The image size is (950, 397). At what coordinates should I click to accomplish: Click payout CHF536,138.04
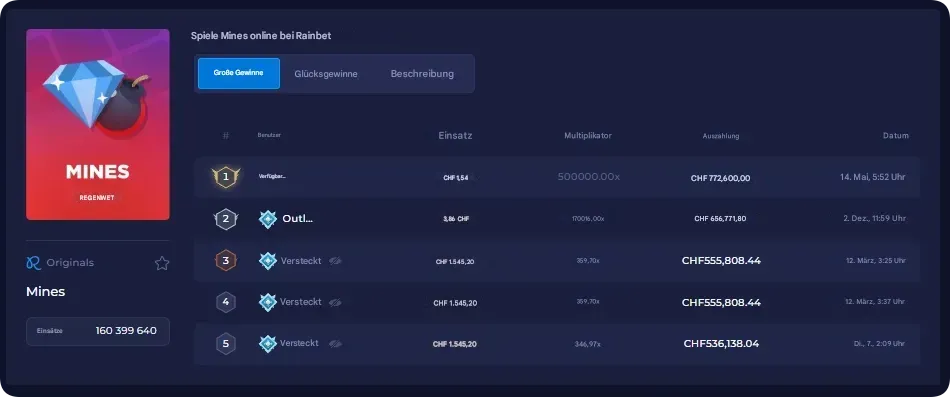(721, 344)
